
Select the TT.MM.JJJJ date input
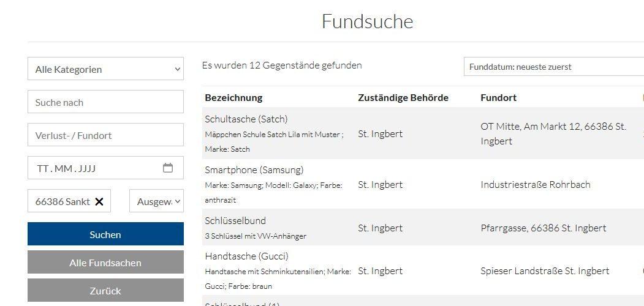(92, 168)
